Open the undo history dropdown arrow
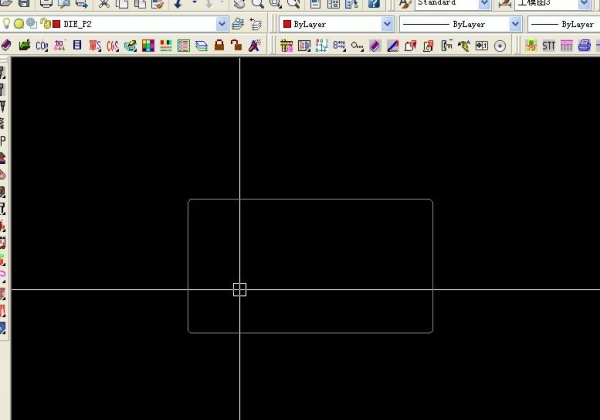 pyautogui.click(x=194, y=3)
